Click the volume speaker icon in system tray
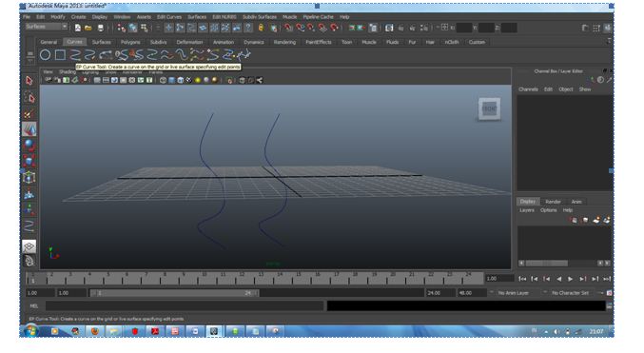 [x=556, y=331]
